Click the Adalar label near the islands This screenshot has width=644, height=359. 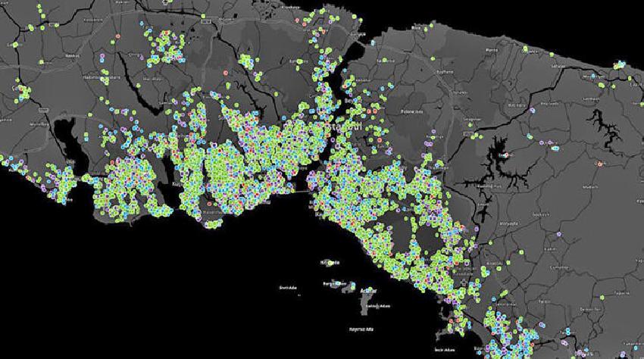coord(368,290)
